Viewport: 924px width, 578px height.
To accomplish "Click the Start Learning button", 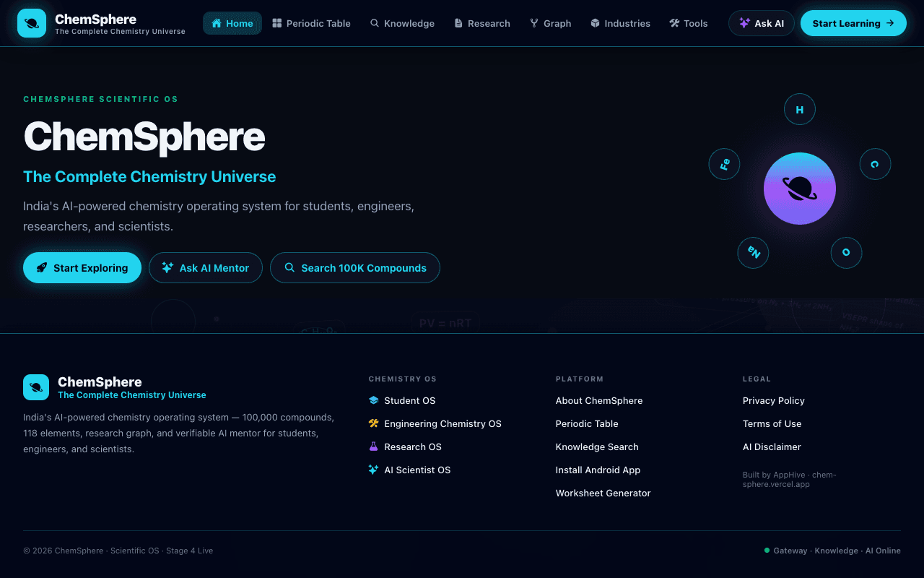I will [x=853, y=23].
